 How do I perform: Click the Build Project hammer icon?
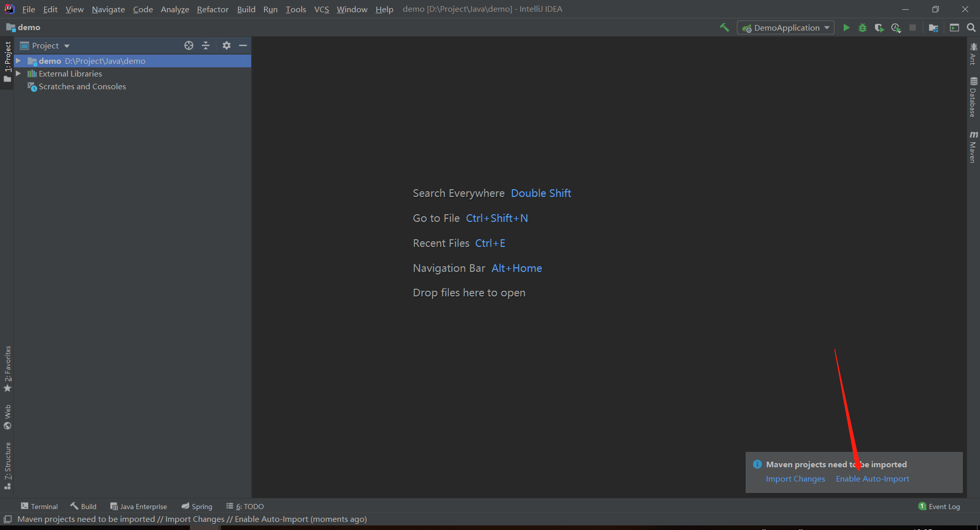[x=724, y=28]
